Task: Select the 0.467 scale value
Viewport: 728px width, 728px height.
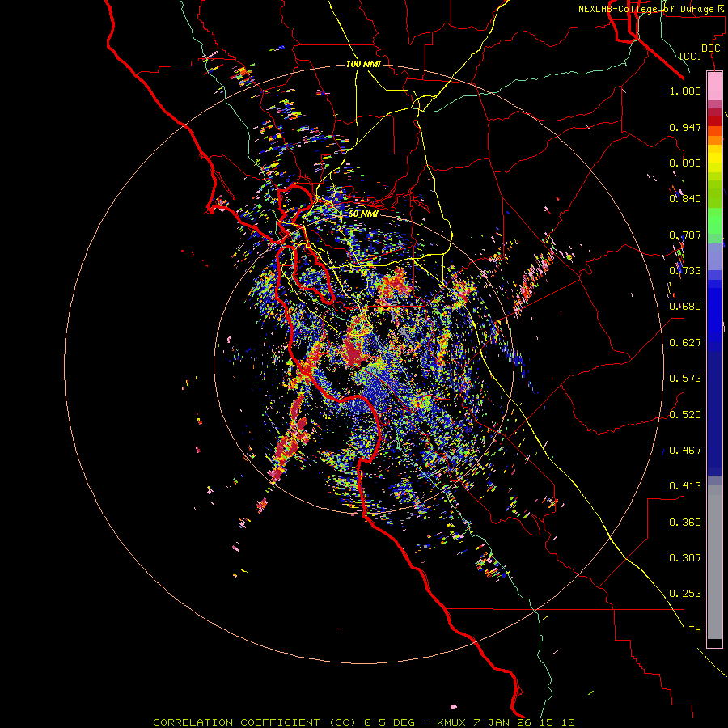Action: [685, 451]
